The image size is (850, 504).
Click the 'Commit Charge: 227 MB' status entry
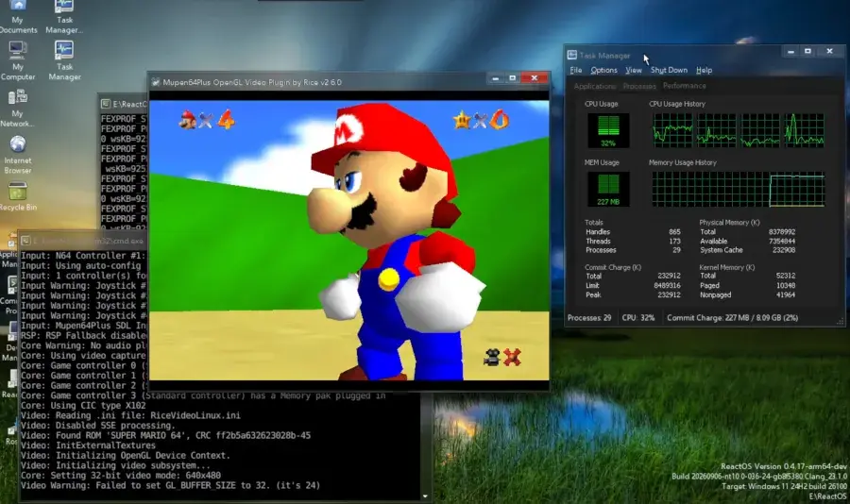[x=732, y=318]
